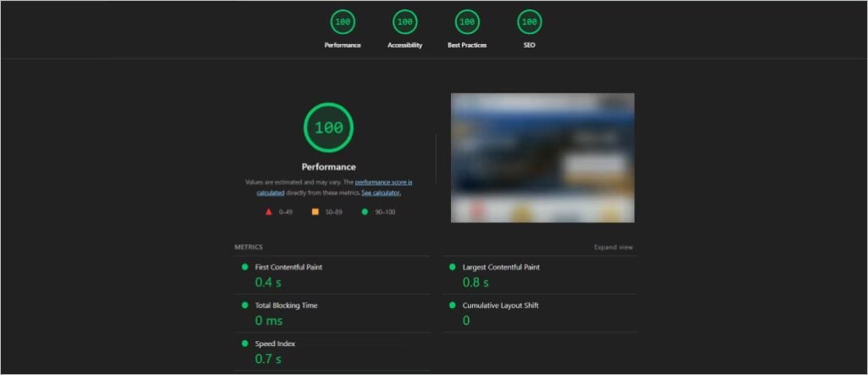
Task: Click the 90–100 legend range text
Action: (x=386, y=212)
